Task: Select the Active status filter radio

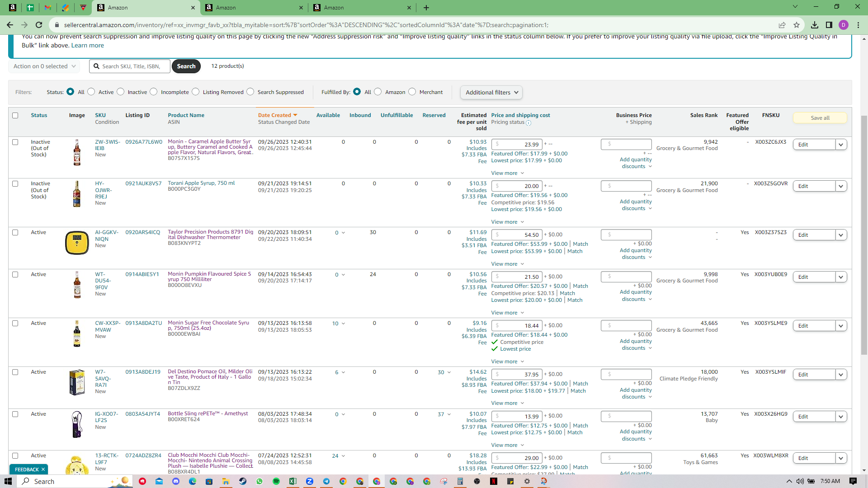Action: pos(91,92)
